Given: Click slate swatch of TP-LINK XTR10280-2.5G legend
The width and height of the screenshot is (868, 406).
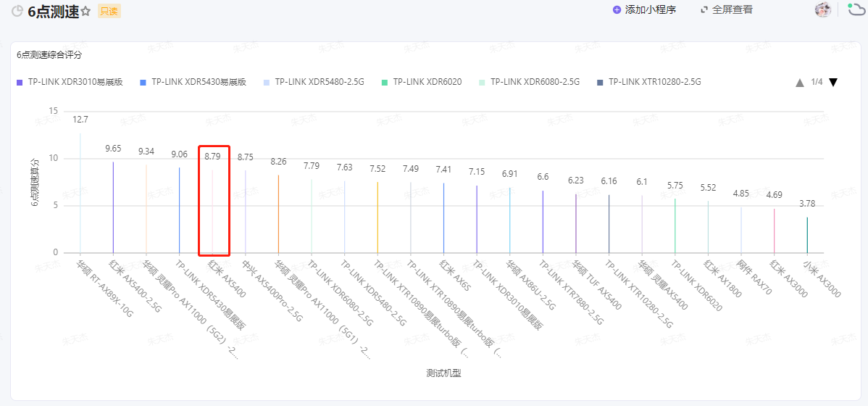Looking at the screenshot, I should point(600,82).
